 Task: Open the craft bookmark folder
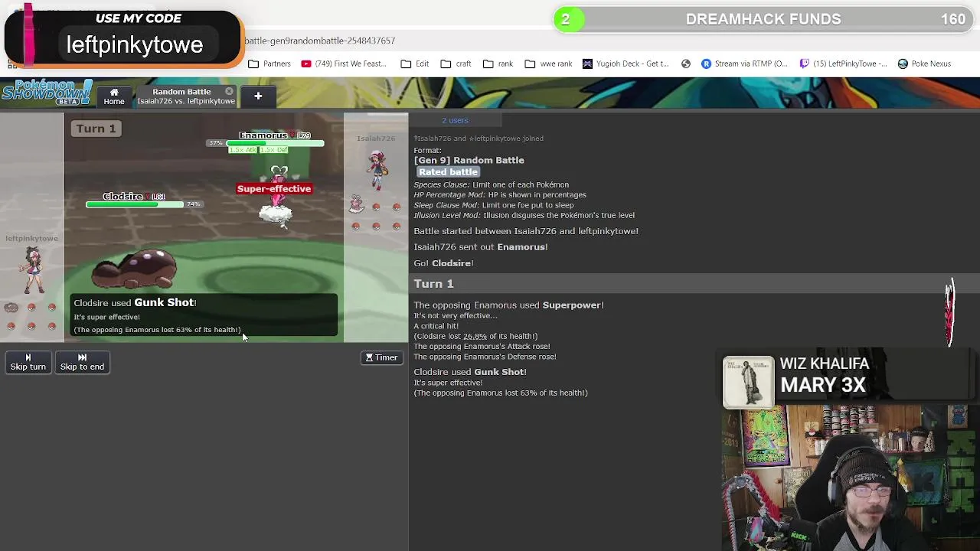click(x=456, y=64)
